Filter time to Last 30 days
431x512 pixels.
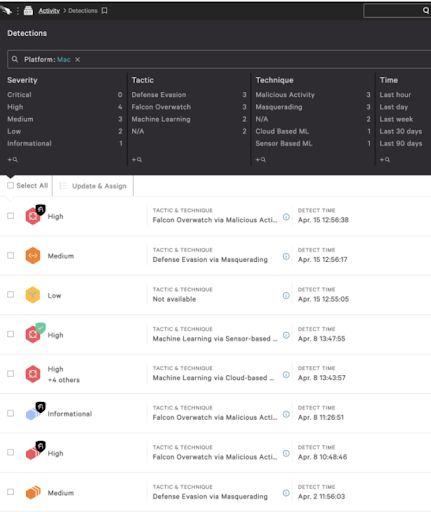tap(401, 131)
